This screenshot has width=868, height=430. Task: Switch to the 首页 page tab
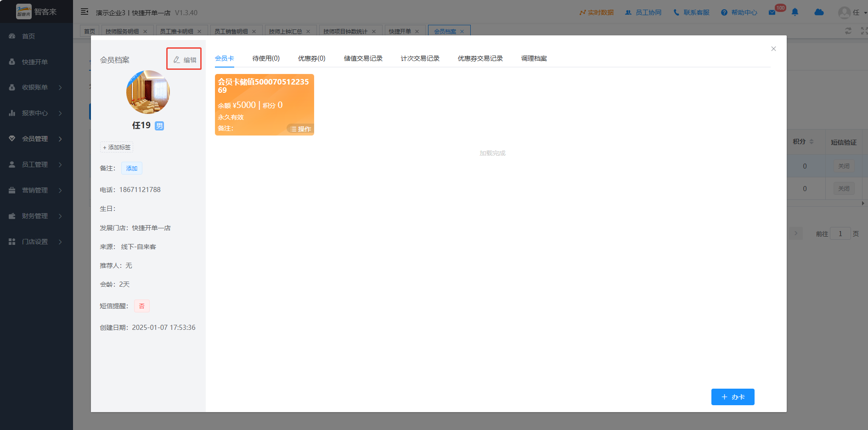[x=90, y=31]
